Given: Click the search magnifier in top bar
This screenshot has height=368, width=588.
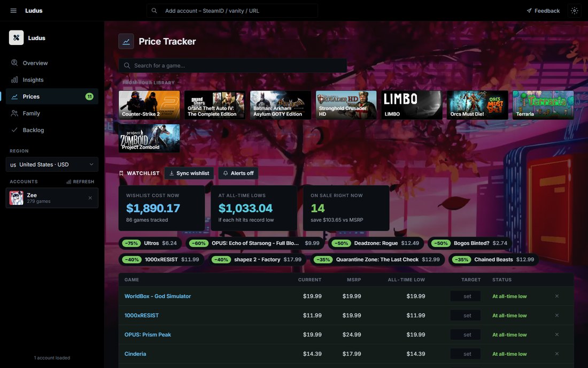Looking at the screenshot, I should pyautogui.click(x=154, y=11).
